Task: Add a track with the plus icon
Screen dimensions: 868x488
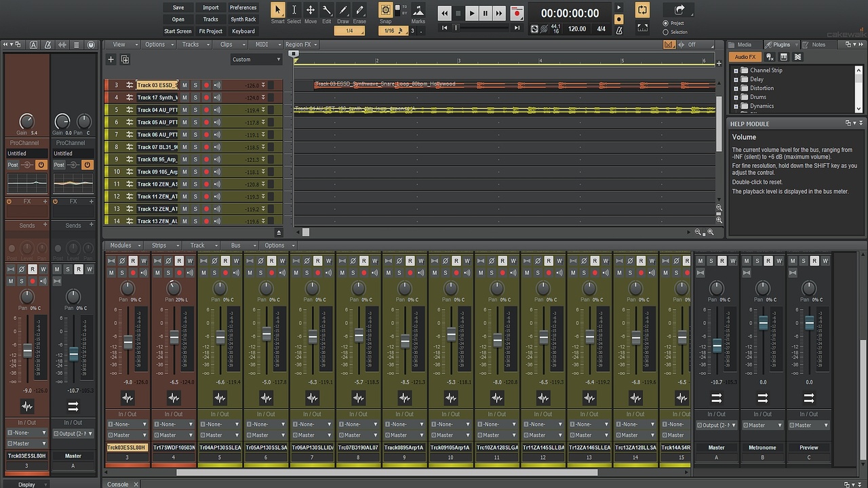Action: 111,60
